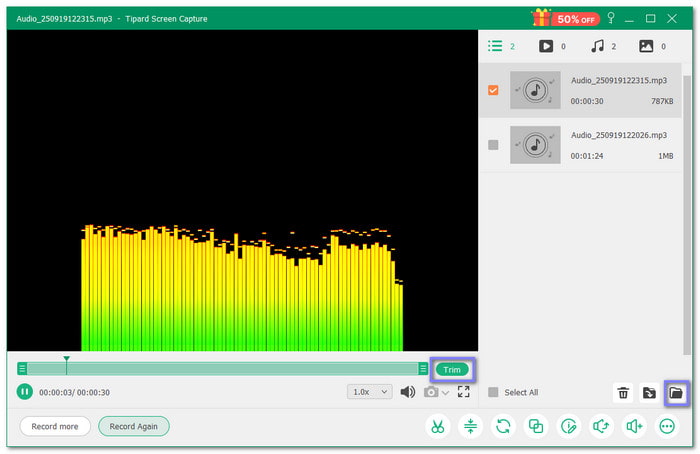This screenshot has width=700, height=454.
Task: Open the recording output folder
Action: tap(676, 393)
